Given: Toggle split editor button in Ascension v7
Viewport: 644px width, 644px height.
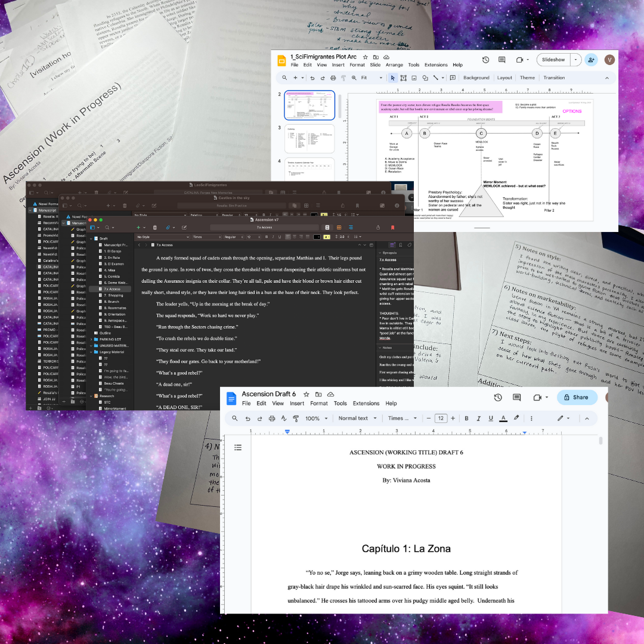Looking at the screenshot, I should (x=371, y=245).
